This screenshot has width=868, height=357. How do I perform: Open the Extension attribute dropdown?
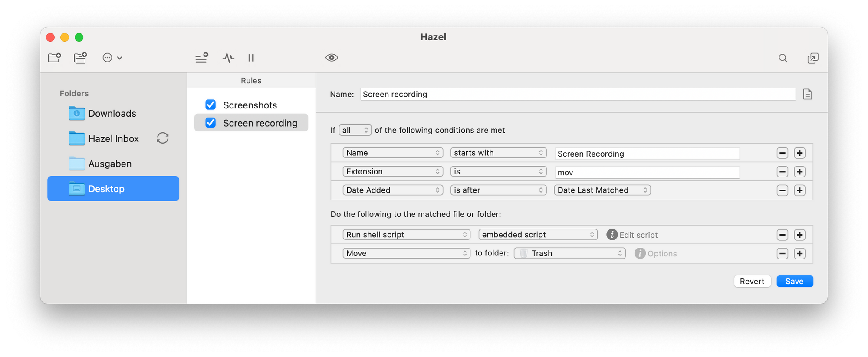(x=393, y=171)
